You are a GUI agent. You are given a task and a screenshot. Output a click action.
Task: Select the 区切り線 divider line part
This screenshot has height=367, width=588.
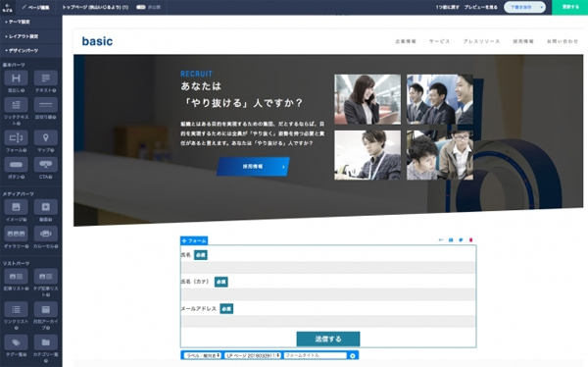(45, 105)
